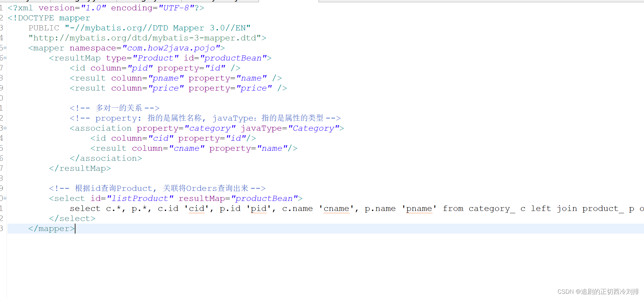Click the SQL text 'from category_'

pyautogui.click(x=479, y=209)
